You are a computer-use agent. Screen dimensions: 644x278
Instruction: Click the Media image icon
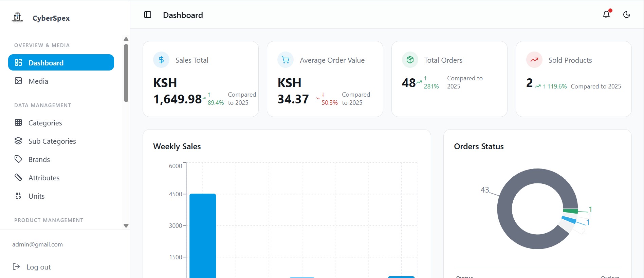(x=18, y=81)
